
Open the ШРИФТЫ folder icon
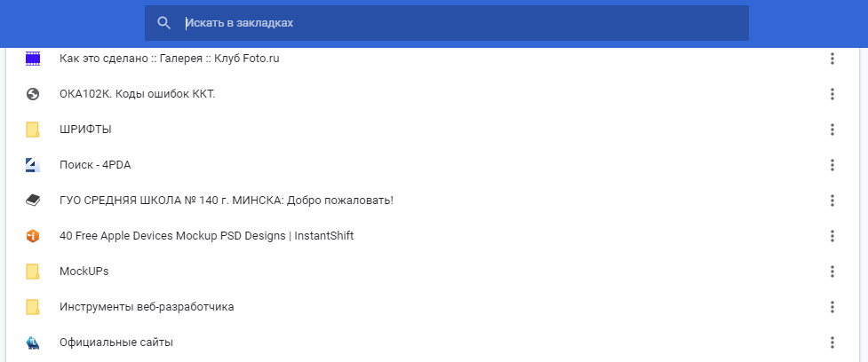coord(33,130)
